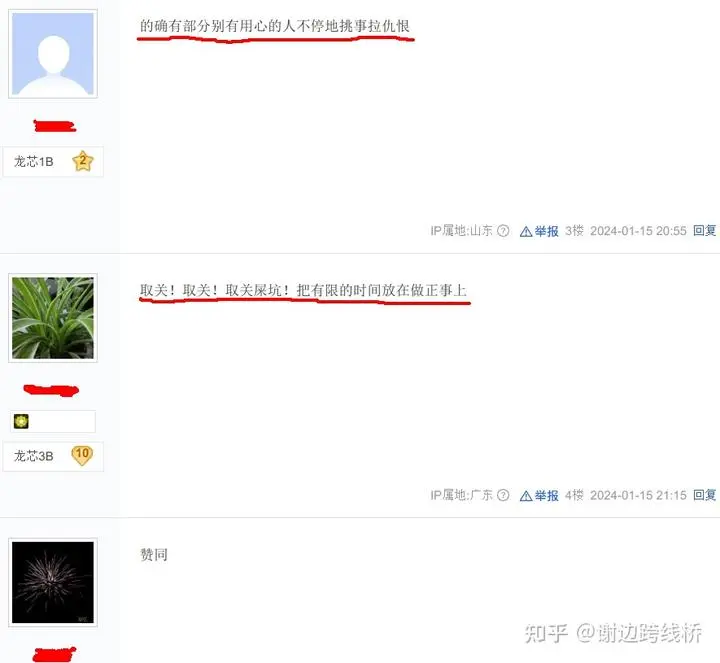Click the level 10 heart badge
The width and height of the screenshot is (720, 663).
82,455
